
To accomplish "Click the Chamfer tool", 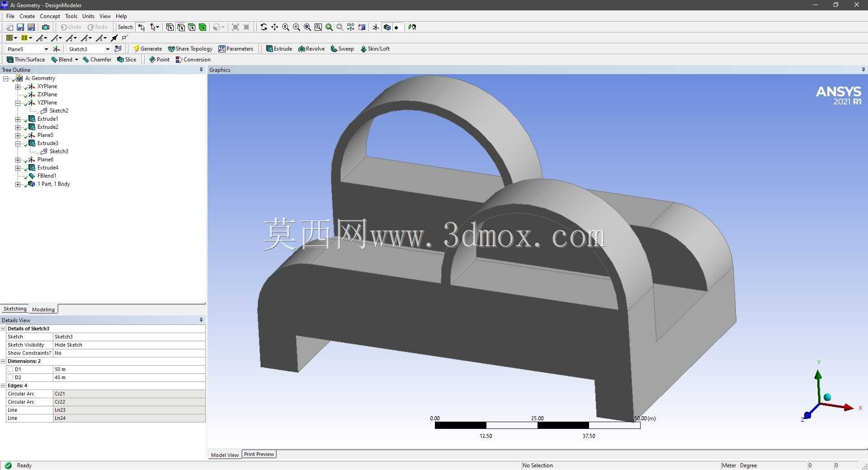I will click(97, 60).
